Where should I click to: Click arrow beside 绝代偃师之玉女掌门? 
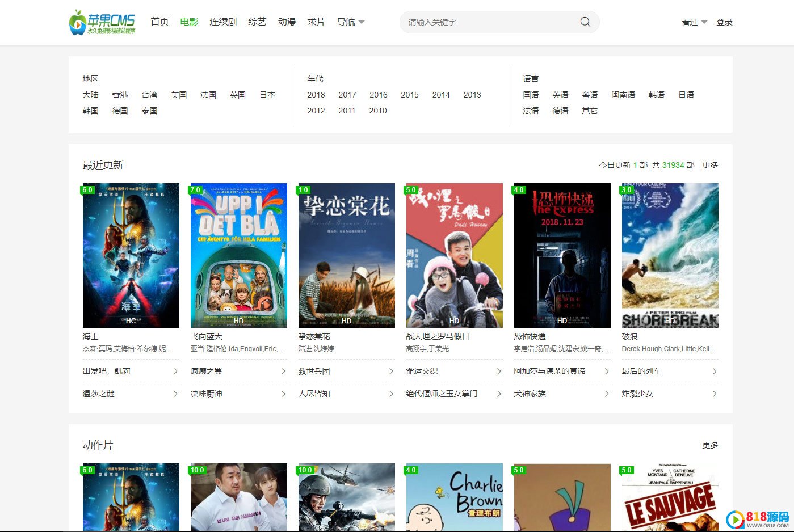pyautogui.click(x=499, y=394)
